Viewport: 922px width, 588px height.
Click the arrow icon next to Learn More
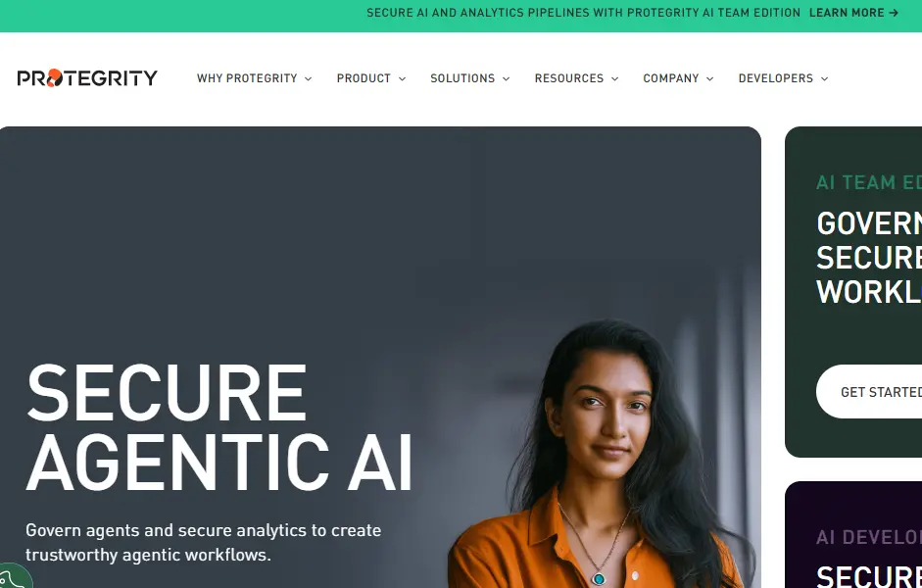coord(894,13)
